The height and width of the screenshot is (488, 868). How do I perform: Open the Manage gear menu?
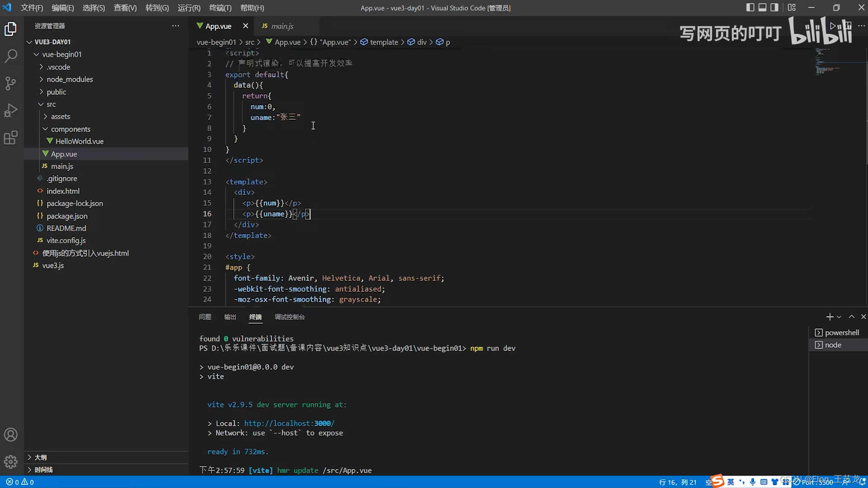10,462
